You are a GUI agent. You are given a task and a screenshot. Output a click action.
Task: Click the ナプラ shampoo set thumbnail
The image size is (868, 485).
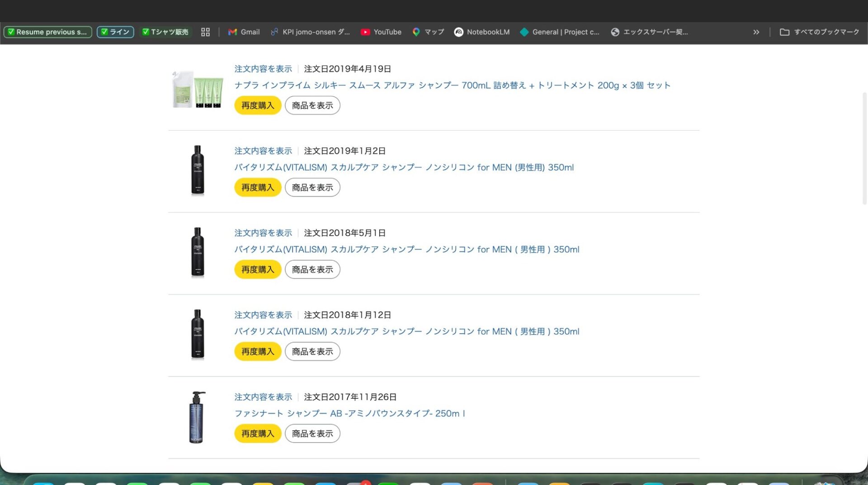coord(198,89)
